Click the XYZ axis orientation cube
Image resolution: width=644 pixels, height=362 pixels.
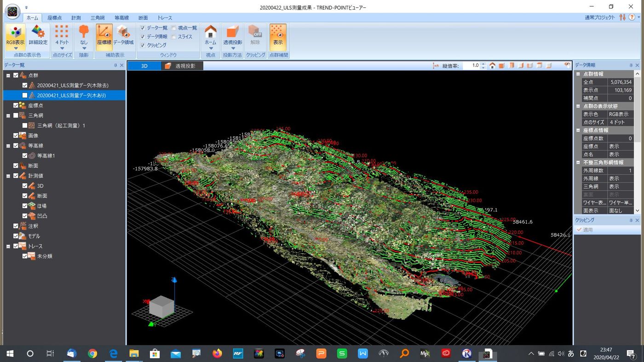(x=162, y=307)
